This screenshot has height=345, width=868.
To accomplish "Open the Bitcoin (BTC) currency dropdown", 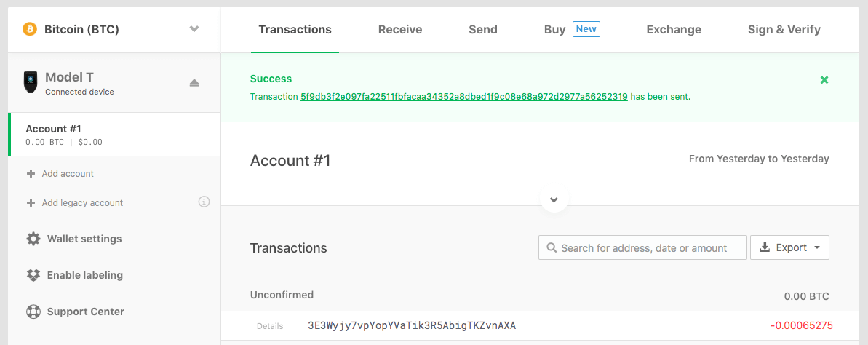I will (194, 29).
